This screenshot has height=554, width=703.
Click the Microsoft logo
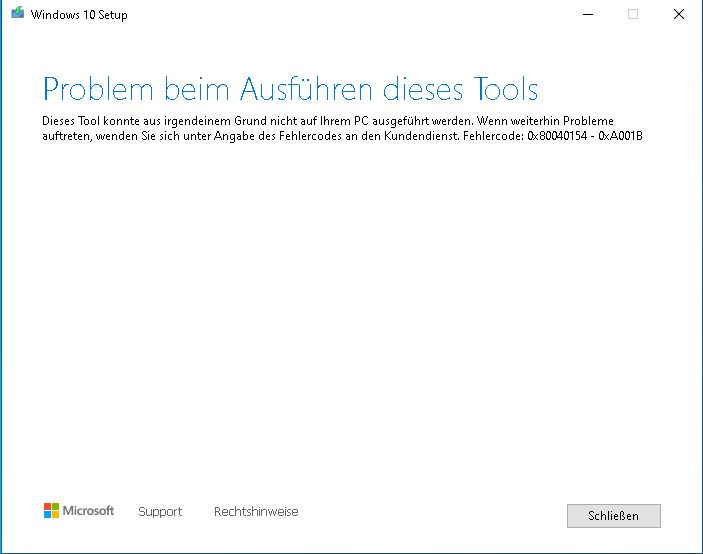tap(79, 511)
